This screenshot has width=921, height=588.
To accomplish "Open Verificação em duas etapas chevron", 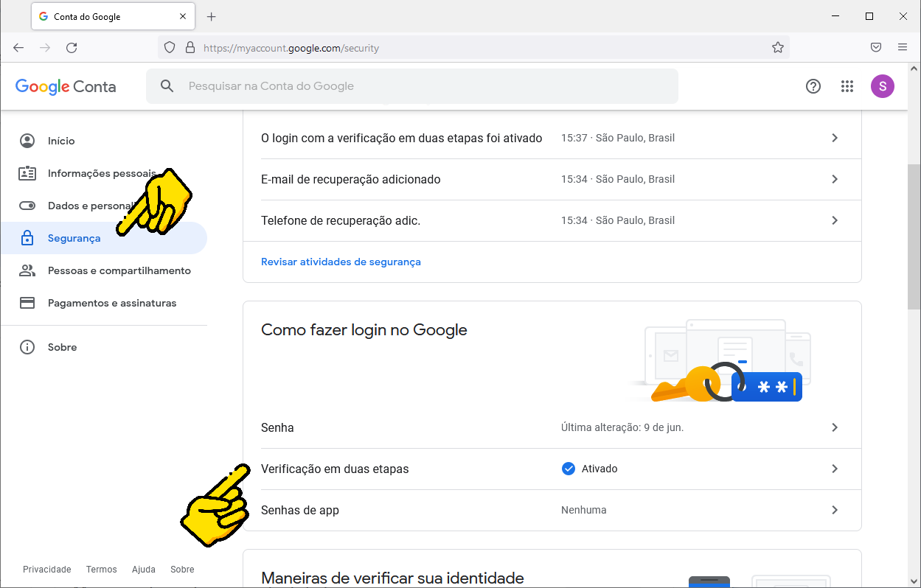I will tap(835, 469).
